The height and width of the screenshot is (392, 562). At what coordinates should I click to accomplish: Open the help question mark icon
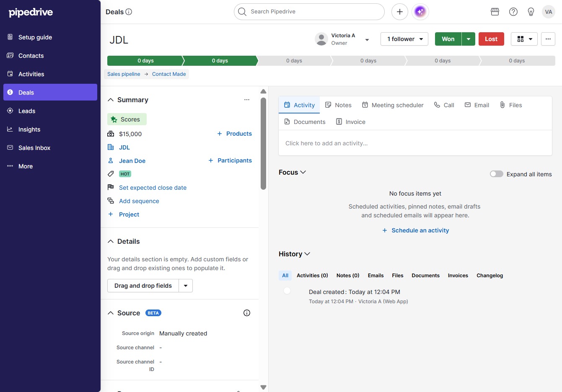(x=513, y=12)
